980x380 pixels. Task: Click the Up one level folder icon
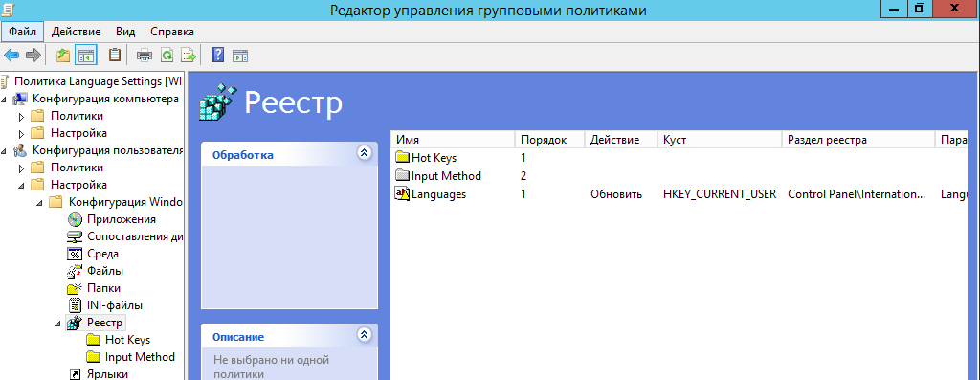[63, 55]
